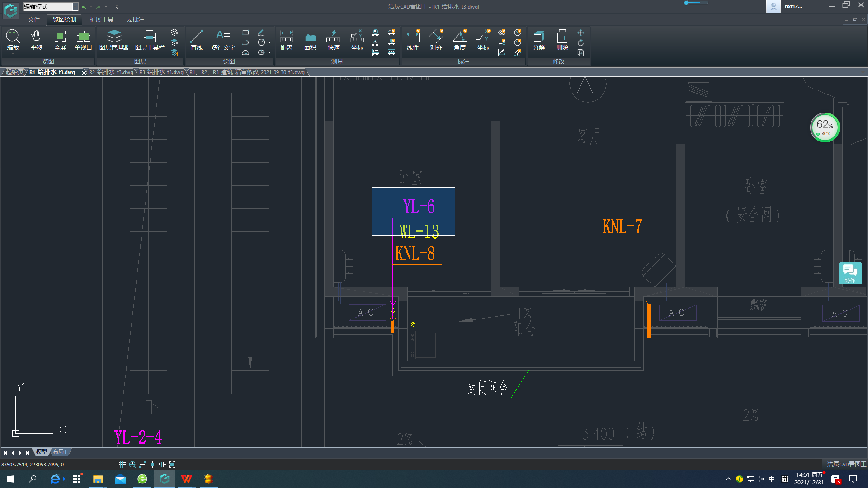868x488 pixels.
Task: Open the 文件 file menu
Action: (x=34, y=19)
